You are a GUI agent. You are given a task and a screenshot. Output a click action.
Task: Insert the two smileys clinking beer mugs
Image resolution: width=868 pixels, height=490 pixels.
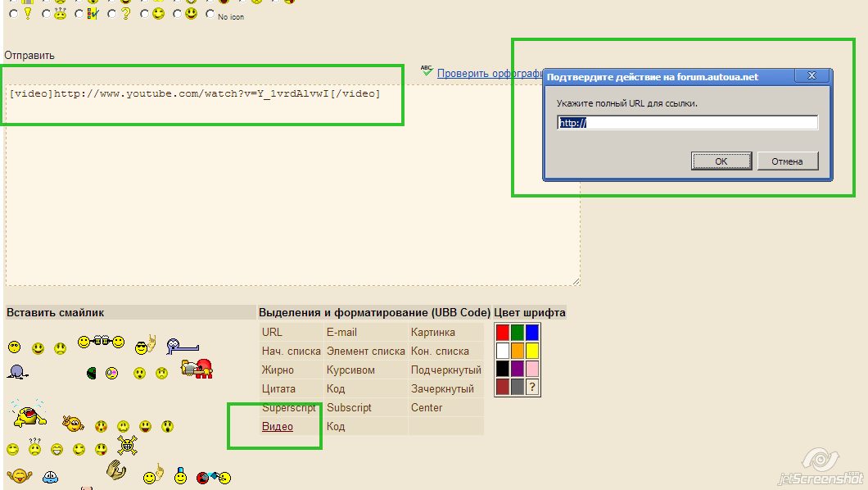pyautogui.click(x=101, y=342)
